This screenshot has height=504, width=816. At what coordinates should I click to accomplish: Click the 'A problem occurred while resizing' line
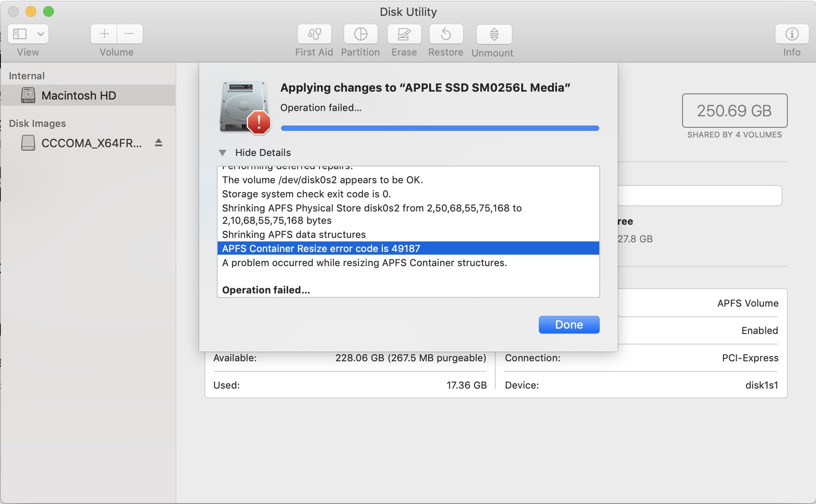(x=364, y=263)
